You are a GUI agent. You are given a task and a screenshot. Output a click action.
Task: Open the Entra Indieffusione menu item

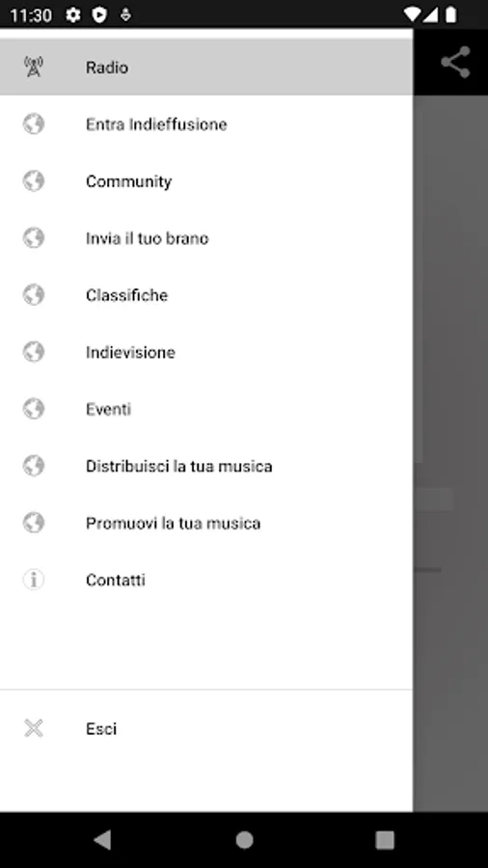click(x=206, y=124)
